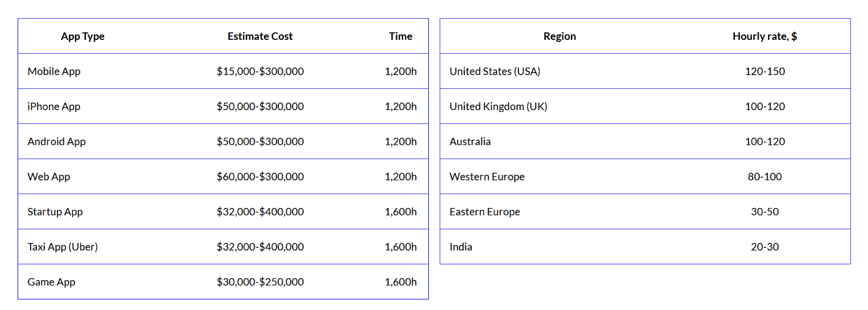Viewport: 868px width, 310px height.
Task: Select the Startup App row label
Action: pyautogui.click(x=55, y=212)
